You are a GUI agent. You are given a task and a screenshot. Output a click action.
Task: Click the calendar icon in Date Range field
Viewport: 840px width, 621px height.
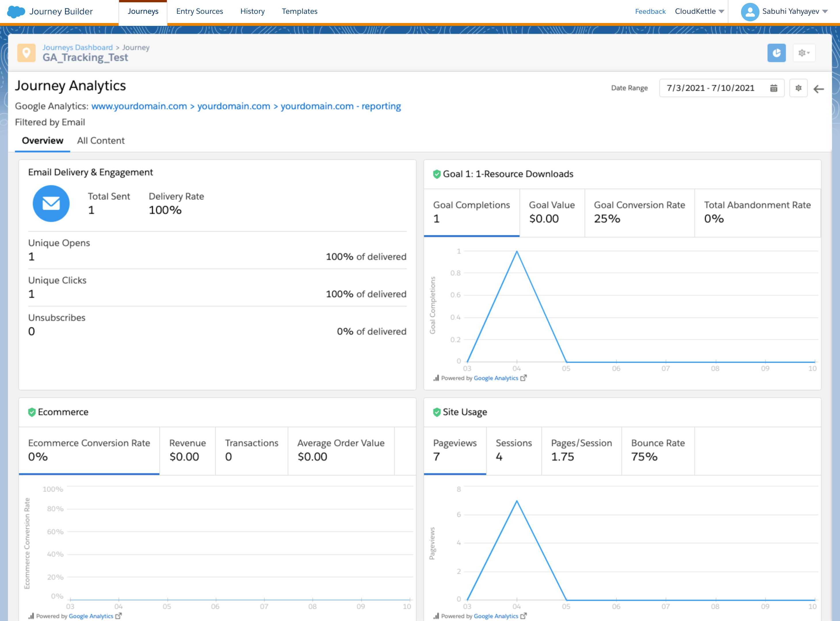click(774, 88)
